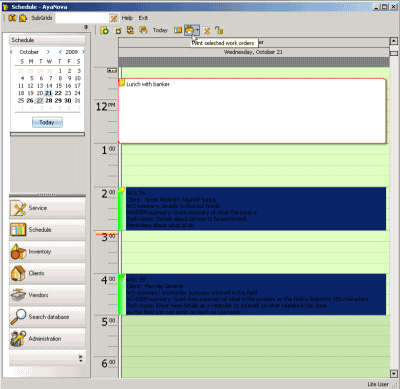400x389 pixels.
Task: Click the small icon on the WO 74 appointment
Action: (122, 191)
